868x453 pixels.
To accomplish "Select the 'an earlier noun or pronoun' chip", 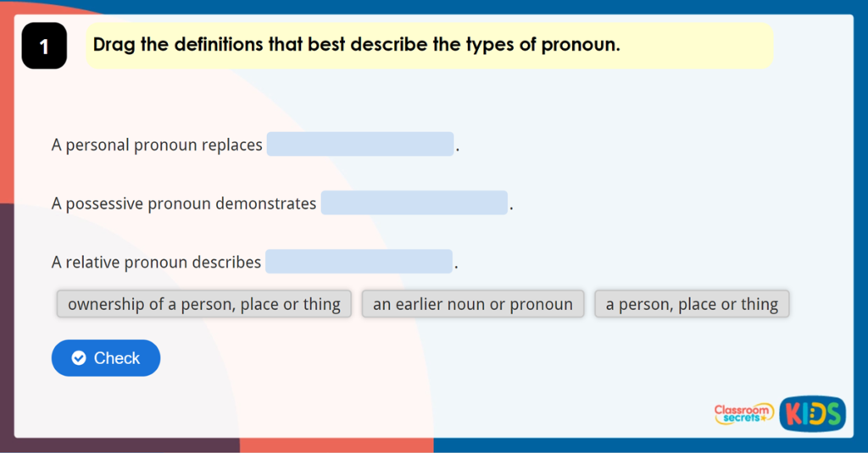I will tap(473, 304).
